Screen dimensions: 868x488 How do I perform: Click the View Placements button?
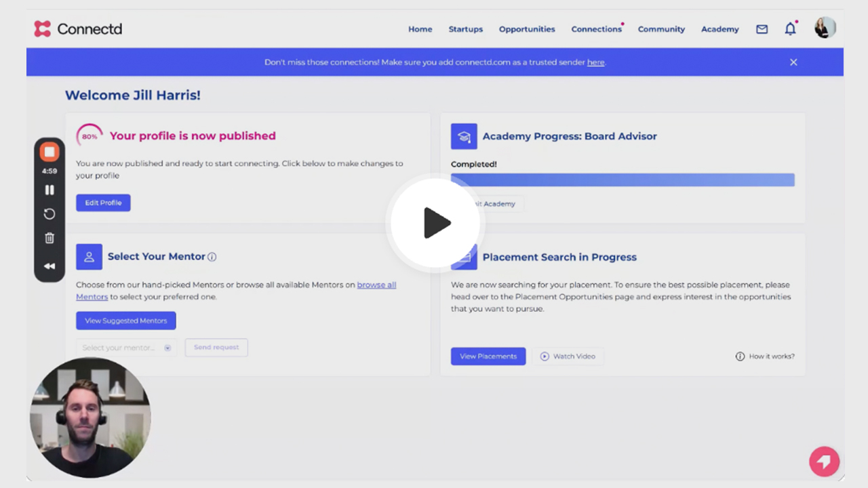pos(488,357)
